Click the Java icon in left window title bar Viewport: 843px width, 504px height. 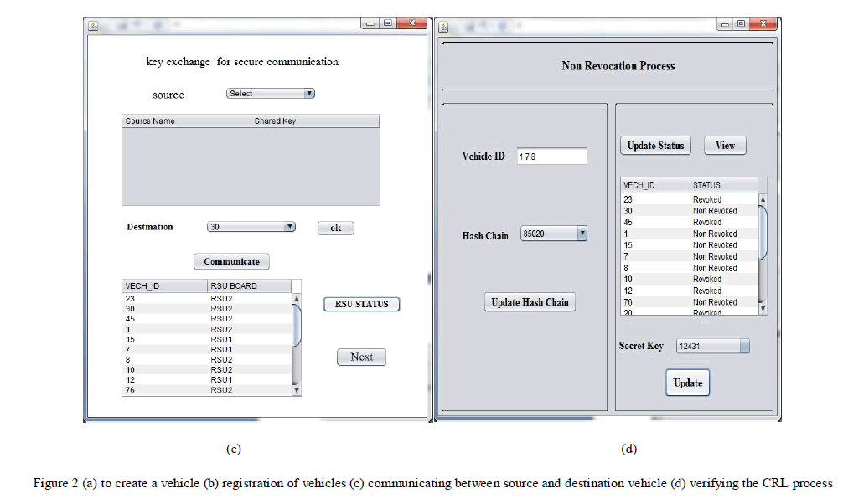(94, 24)
